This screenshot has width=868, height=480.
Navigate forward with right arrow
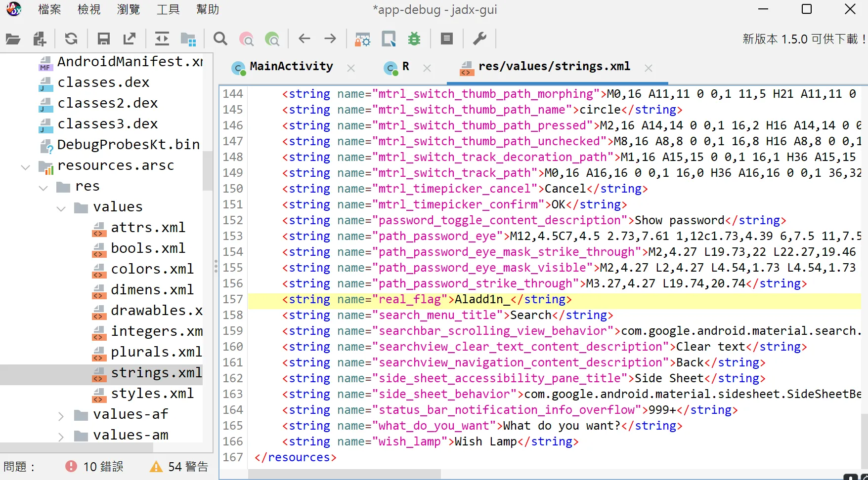(330, 39)
